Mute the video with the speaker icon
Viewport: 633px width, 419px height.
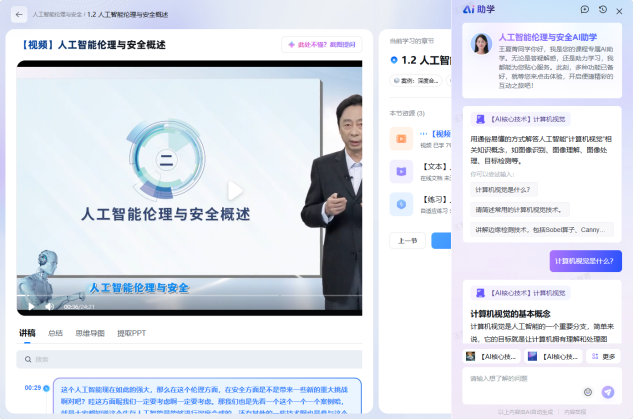(49, 306)
